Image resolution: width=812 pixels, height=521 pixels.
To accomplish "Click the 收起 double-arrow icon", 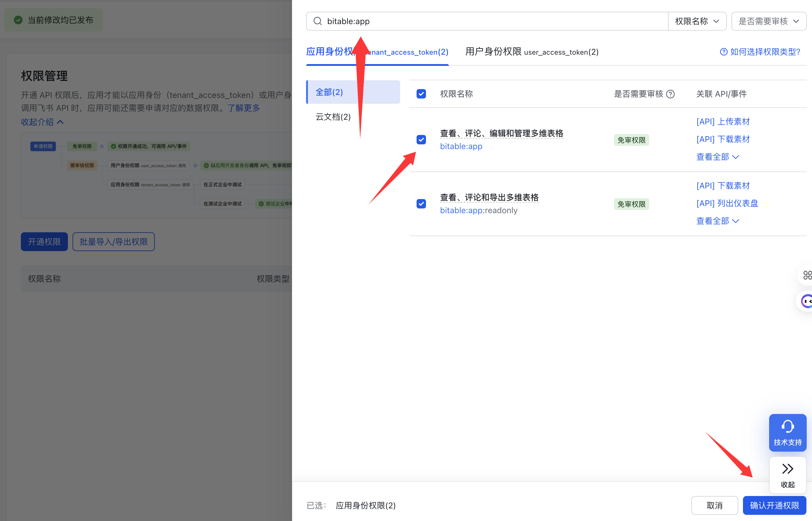I will [x=787, y=469].
